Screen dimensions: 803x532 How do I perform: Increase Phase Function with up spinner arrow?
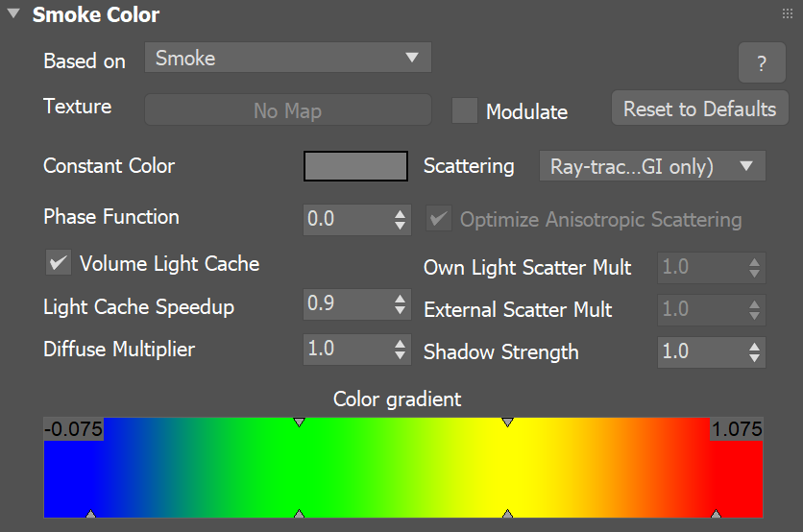click(401, 213)
